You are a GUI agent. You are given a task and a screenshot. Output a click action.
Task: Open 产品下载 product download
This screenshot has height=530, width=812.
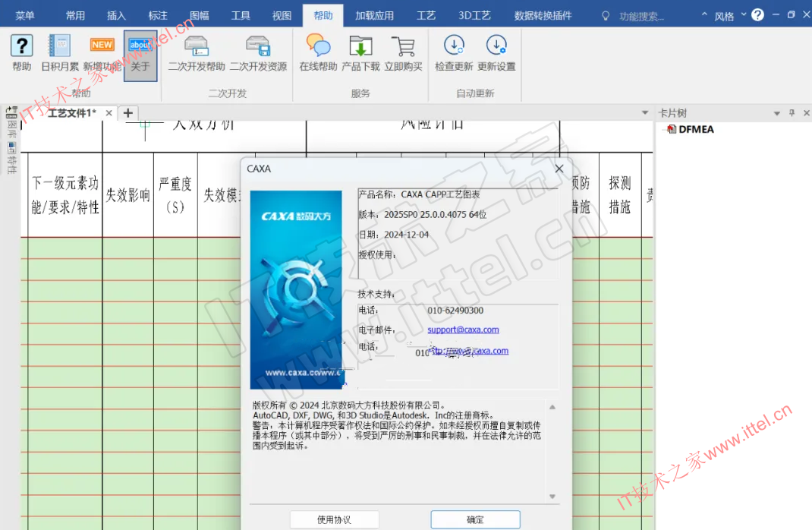point(360,52)
